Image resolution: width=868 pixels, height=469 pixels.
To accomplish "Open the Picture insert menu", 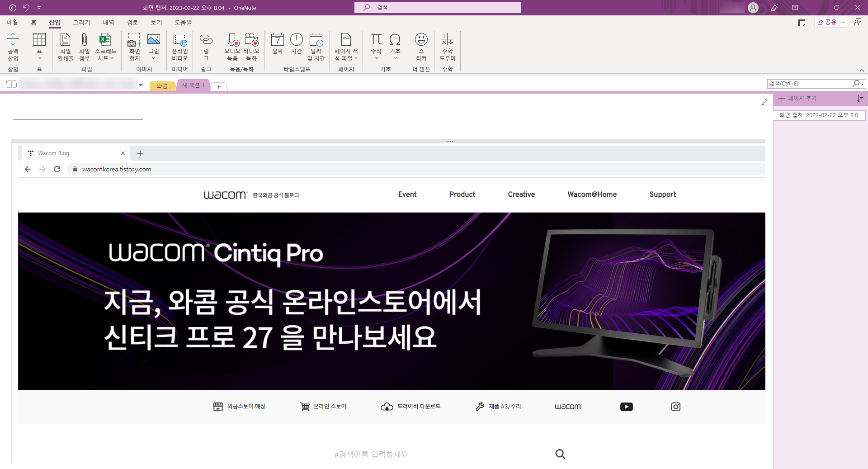I will 154,47.
